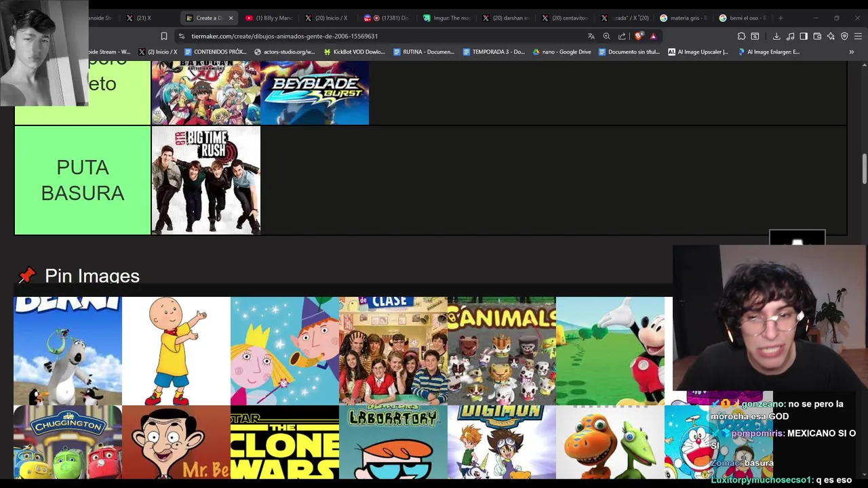This screenshot has height=488, width=868.
Task: Close the 'Create a D...' tab
Action: 231,18
